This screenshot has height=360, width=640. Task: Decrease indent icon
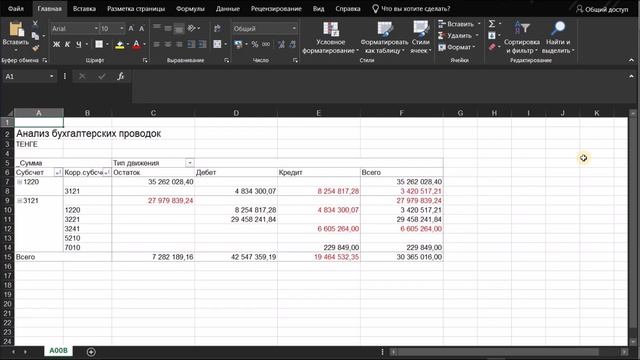point(191,44)
